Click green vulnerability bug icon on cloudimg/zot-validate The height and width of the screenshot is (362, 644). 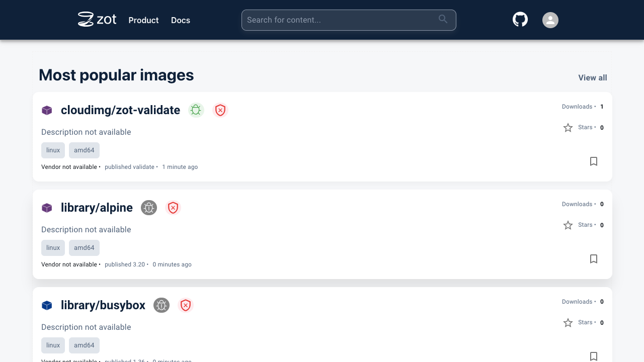(x=196, y=110)
